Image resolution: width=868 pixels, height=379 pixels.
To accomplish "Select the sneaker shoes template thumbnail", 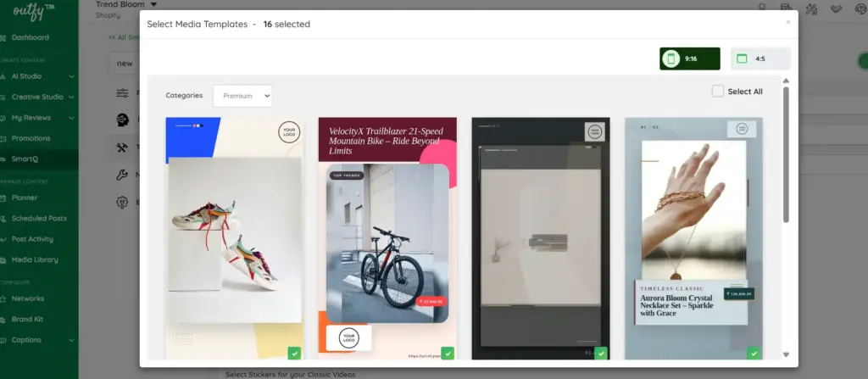I will tap(235, 238).
